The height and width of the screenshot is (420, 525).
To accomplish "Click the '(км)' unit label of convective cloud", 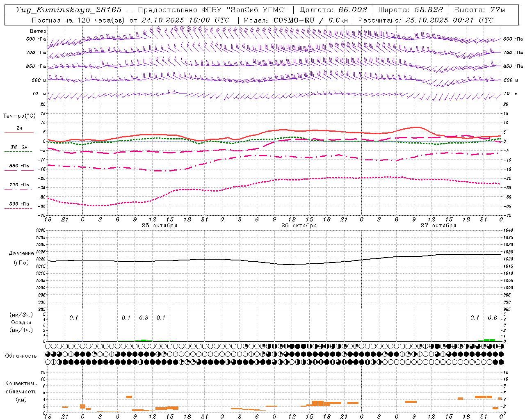I will click(x=21, y=399).
